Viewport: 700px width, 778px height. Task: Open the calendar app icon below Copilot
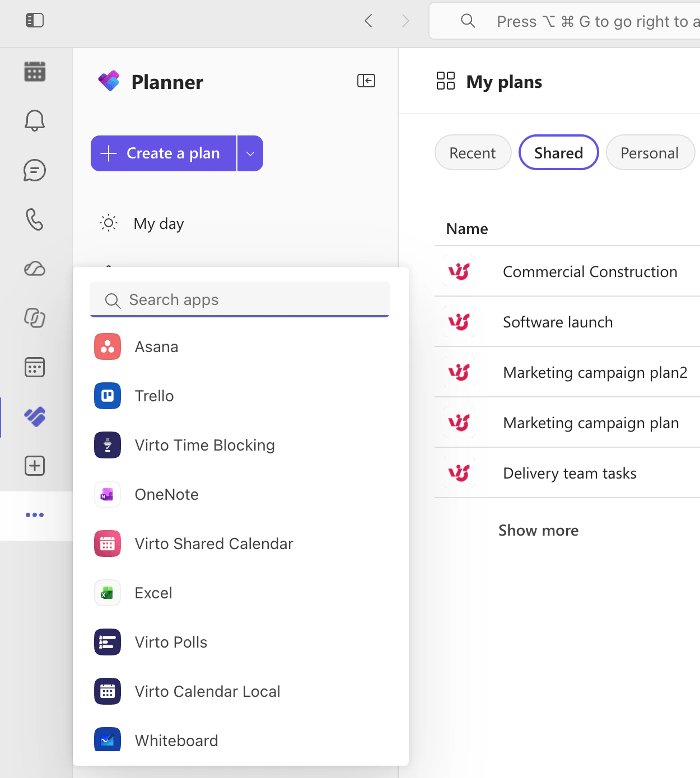tap(35, 367)
